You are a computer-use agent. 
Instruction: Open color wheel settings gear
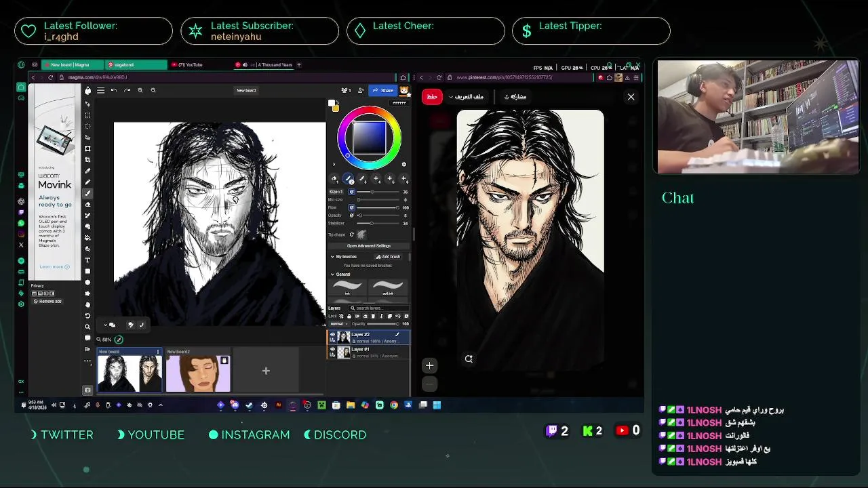coord(404,164)
